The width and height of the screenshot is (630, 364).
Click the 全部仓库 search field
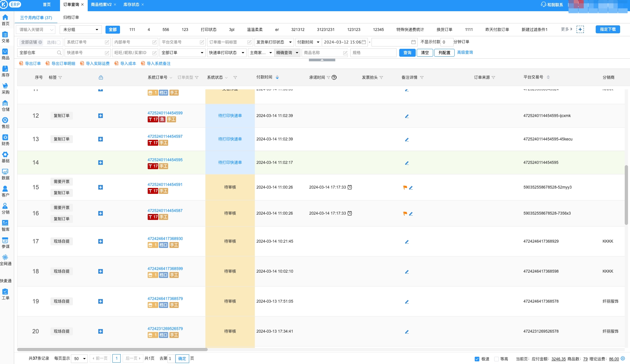pyautogui.click(x=40, y=53)
